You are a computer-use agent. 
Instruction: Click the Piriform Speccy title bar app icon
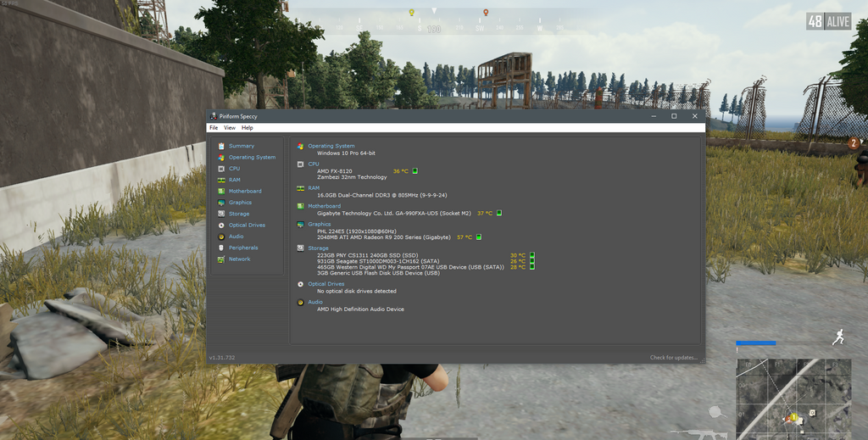tap(214, 116)
